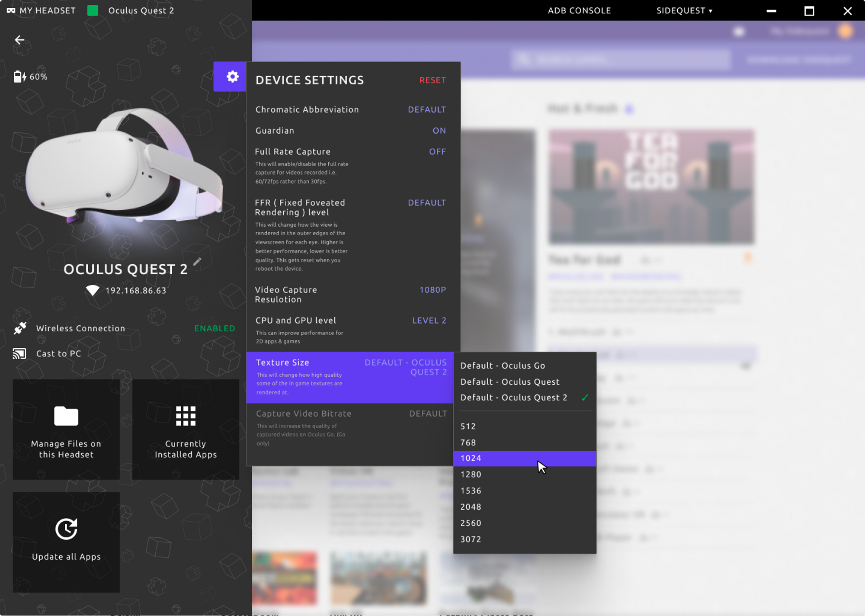The height and width of the screenshot is (616, 865).
Task: Select texture size 2560
Action: click(525, 523)
